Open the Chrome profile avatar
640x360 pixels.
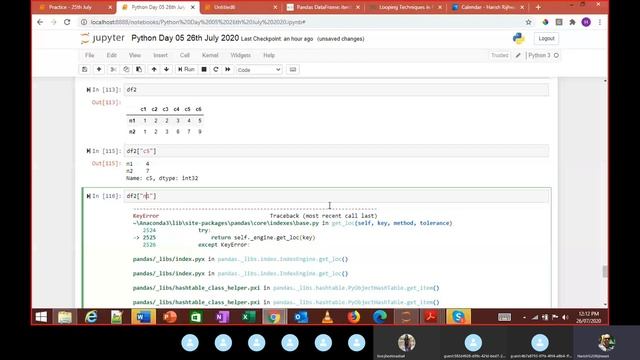tap(586, 22)
